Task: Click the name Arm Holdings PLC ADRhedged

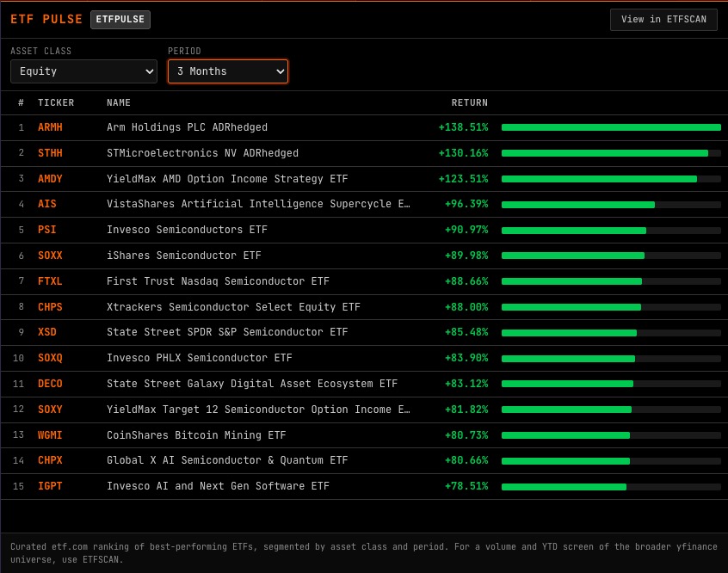Action: [x=187, y=127]
